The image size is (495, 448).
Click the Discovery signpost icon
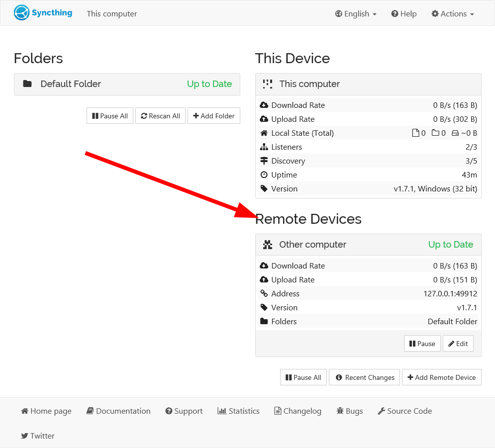pyautogui.click(x=264, y=161)
